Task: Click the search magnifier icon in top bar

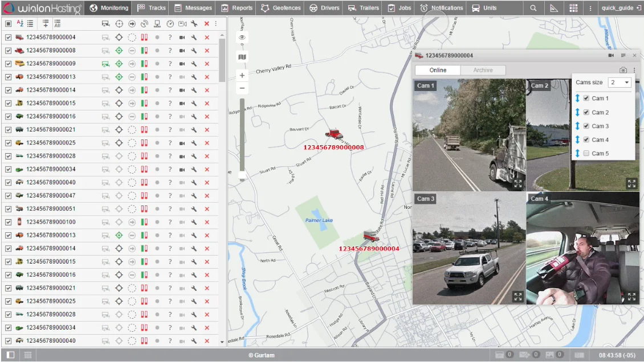Action: 533,8
